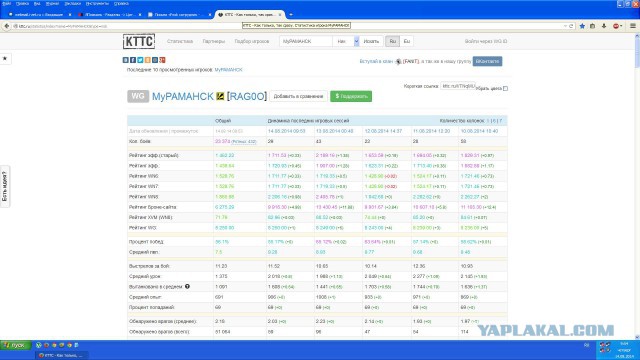Toggle the Убрать цвета checkbox

click(x=505, y=89)
